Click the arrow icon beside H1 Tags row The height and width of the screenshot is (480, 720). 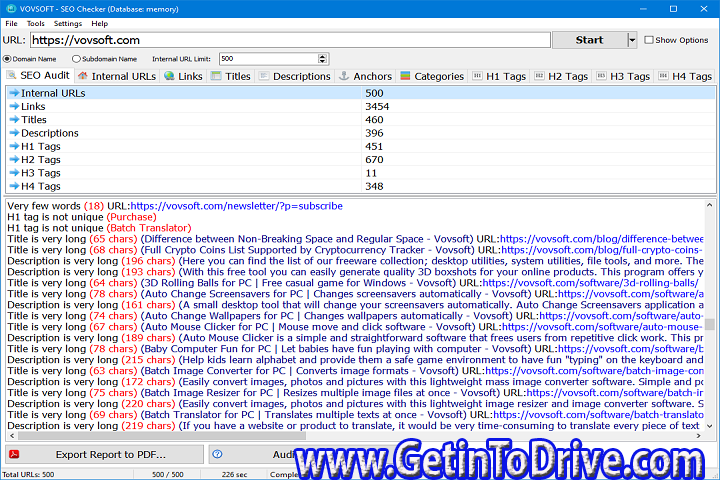point(14,146)
